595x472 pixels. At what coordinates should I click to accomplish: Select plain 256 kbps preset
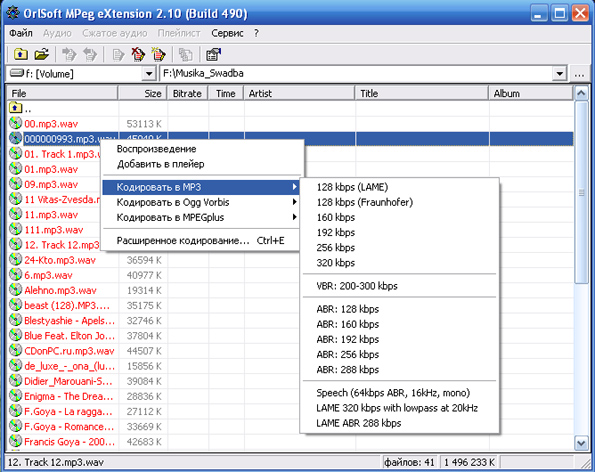coord(399,248)
